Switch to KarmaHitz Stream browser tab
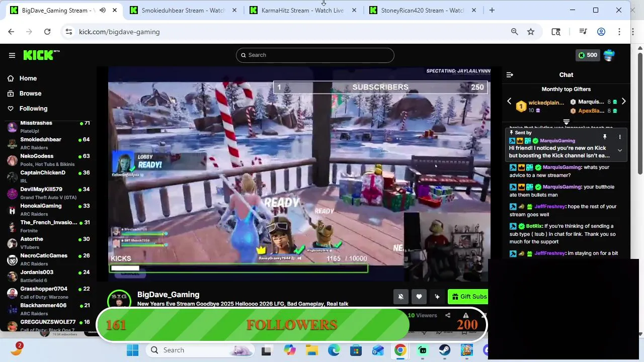 pos(302,10)
